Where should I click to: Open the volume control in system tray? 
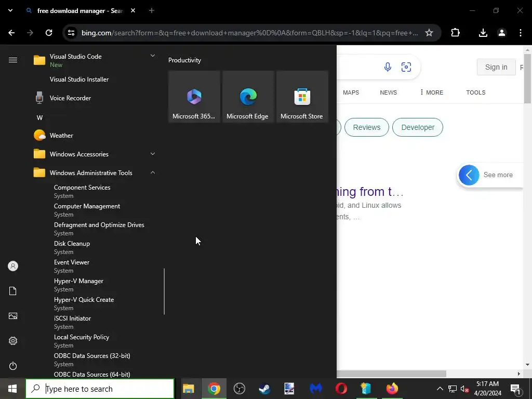[x=464, y=389]
